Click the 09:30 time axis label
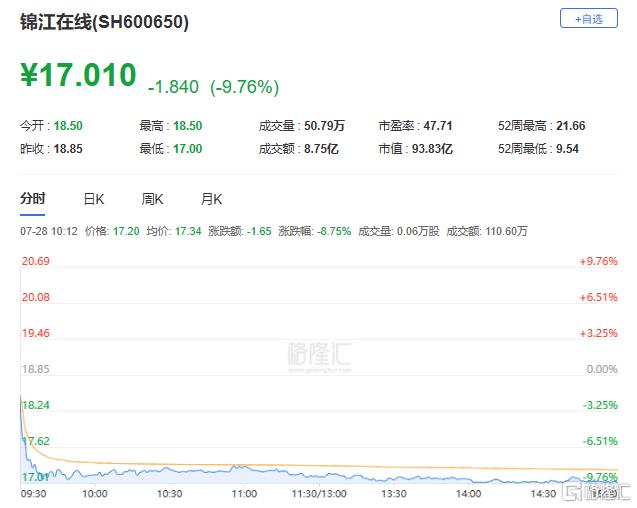 point(33,494)
